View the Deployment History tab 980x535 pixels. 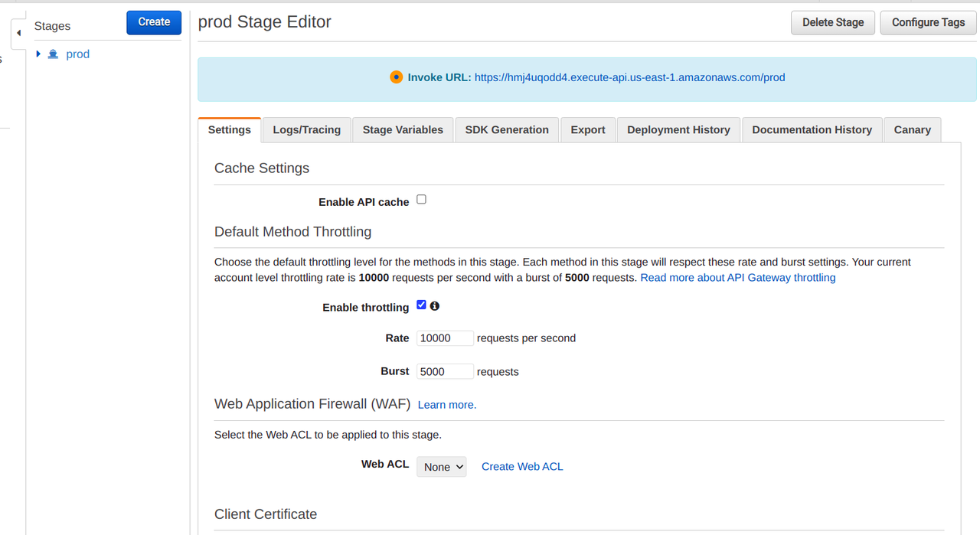click(678, 130)
